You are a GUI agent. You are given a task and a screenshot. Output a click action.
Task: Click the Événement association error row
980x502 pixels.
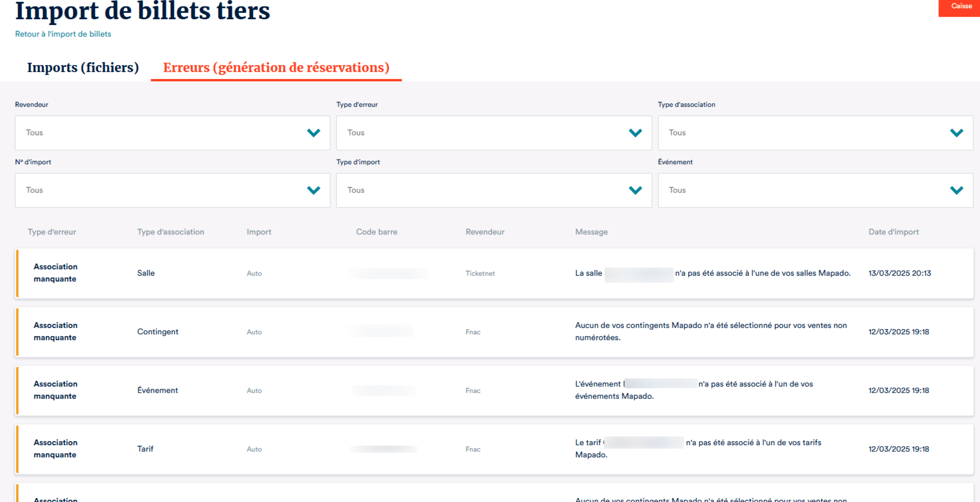[494, 391]
